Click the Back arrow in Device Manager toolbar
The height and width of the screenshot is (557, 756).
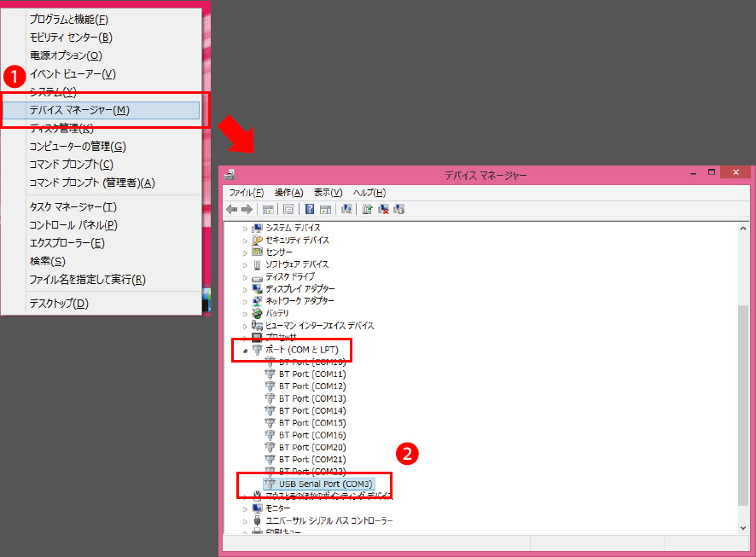pyautogui.click(x=232, y=209)
